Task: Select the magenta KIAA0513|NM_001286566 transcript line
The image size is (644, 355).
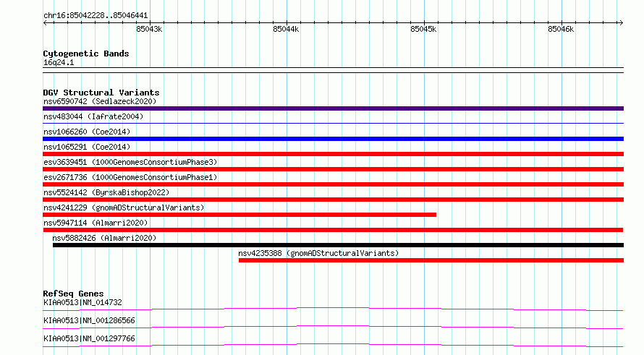Action: point(333,327)
